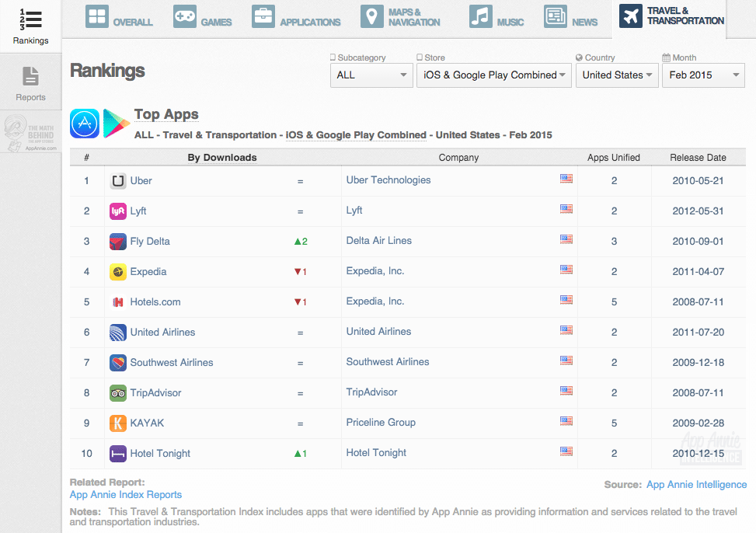Screen dimensions: 756x533
Task: Switch to the Overall tab
Action: click(119, 17)
